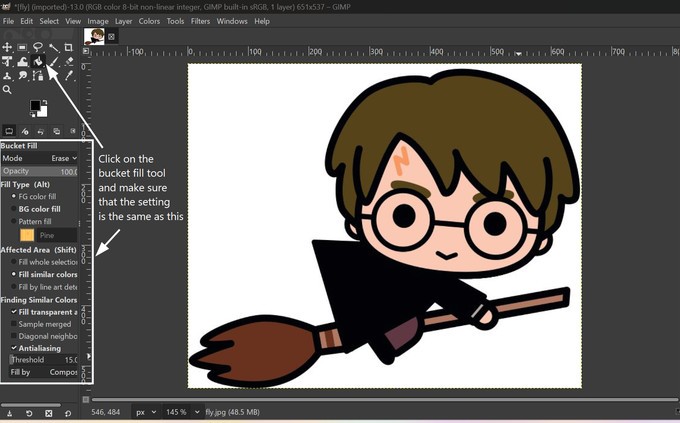
Task: Select BG color fill option
Action: (36, 209)
